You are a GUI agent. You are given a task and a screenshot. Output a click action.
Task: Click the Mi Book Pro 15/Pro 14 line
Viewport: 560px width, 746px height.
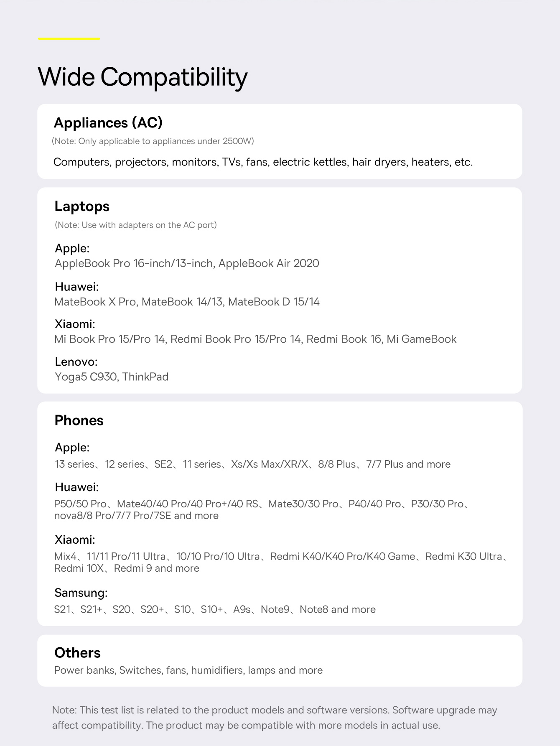click(255, 339)
